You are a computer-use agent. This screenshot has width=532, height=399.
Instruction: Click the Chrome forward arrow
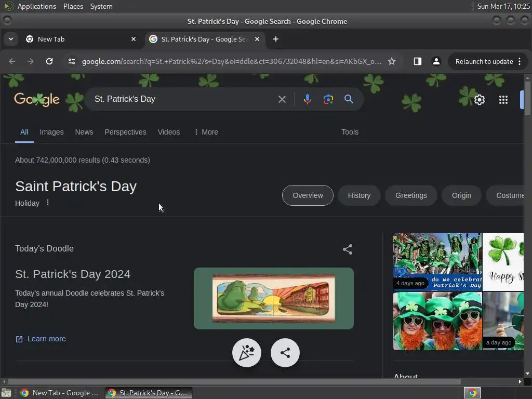(31, 61)
